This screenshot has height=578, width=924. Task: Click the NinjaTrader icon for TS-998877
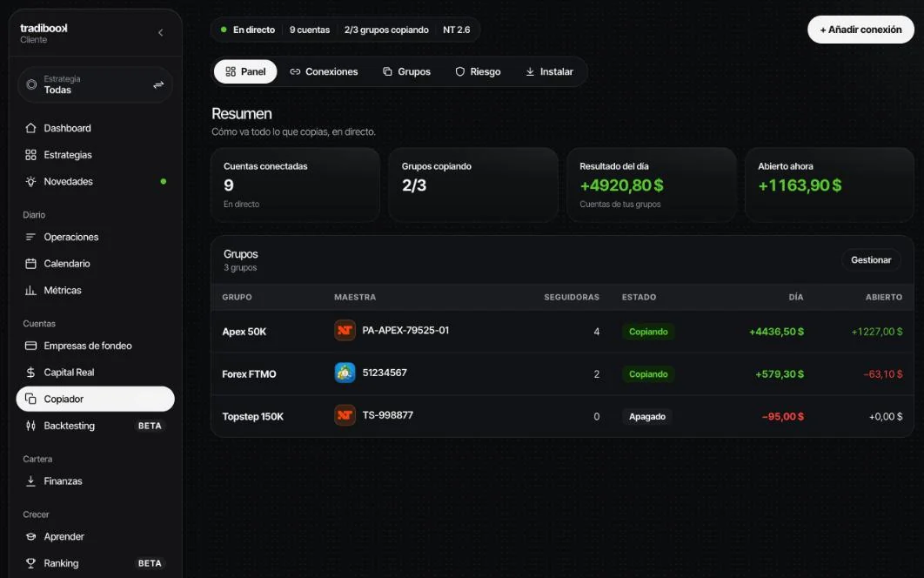345,415
